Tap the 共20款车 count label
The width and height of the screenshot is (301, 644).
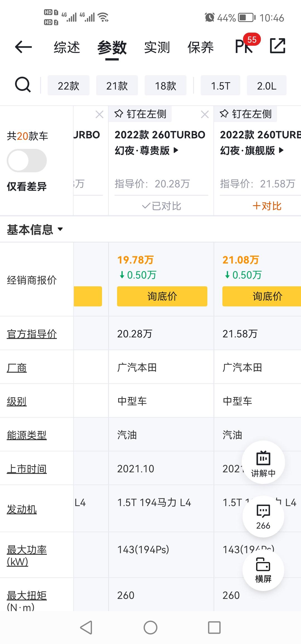pyautogui.click(x=28, y=136)
